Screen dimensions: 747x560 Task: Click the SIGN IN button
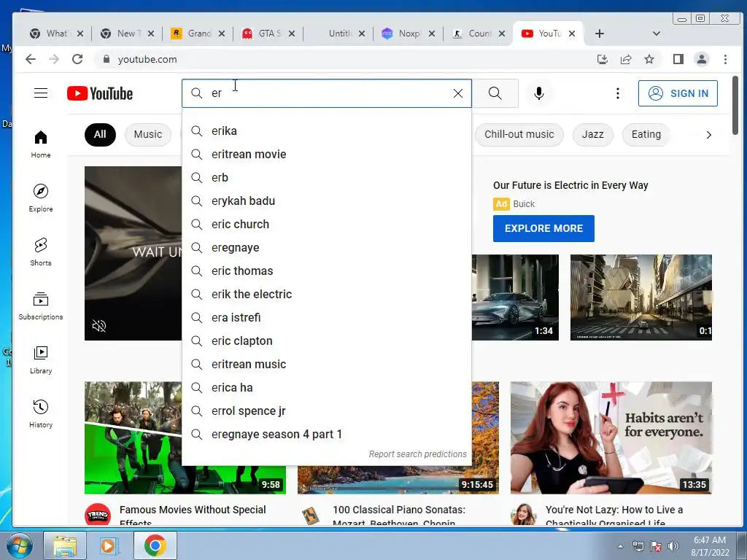coord(678,93)
